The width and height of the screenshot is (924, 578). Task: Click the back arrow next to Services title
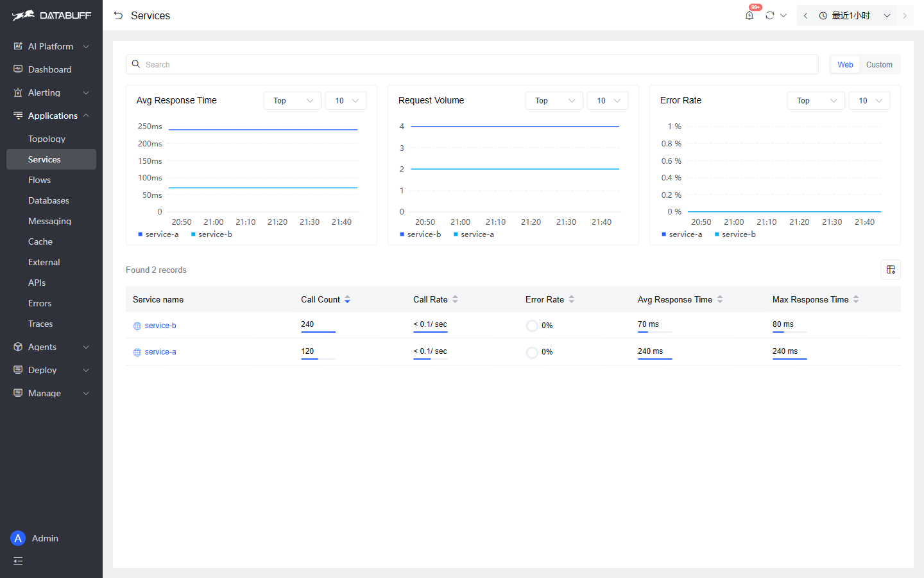pos(118,15)
